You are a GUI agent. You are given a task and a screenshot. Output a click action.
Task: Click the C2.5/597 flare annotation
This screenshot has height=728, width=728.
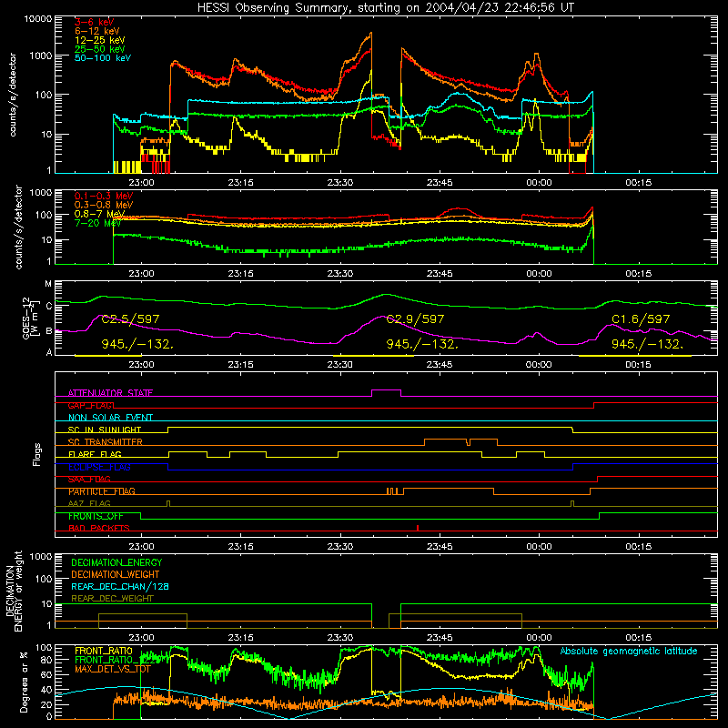click(130, 319)
